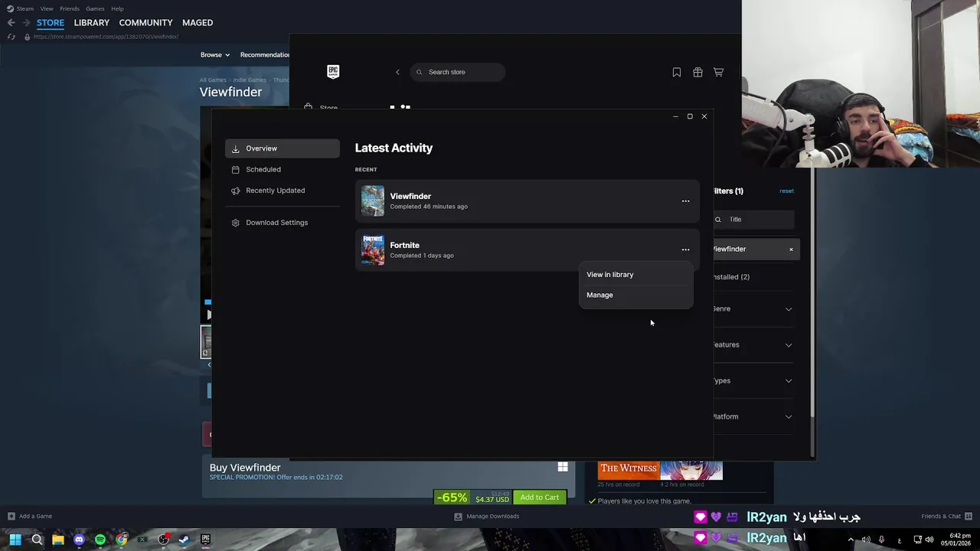Open File Explorer from the taskbar

tap(58, 540)
